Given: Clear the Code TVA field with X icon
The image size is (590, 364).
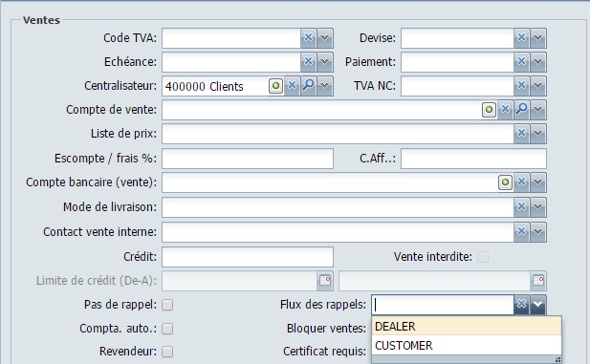Looking at the screenshot, I should 308,38.
